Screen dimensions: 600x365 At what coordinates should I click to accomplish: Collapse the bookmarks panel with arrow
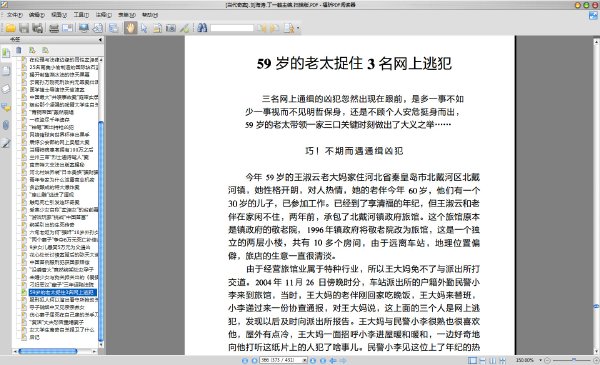100,40
